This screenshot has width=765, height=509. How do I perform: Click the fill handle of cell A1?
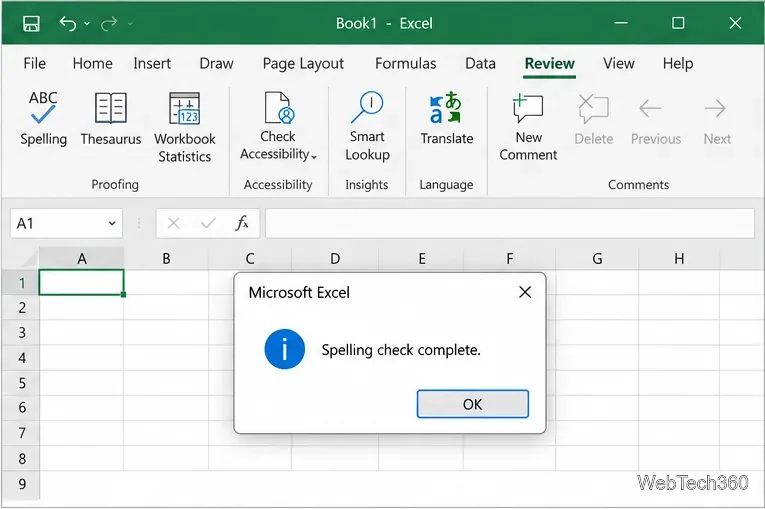pos(123,294)
